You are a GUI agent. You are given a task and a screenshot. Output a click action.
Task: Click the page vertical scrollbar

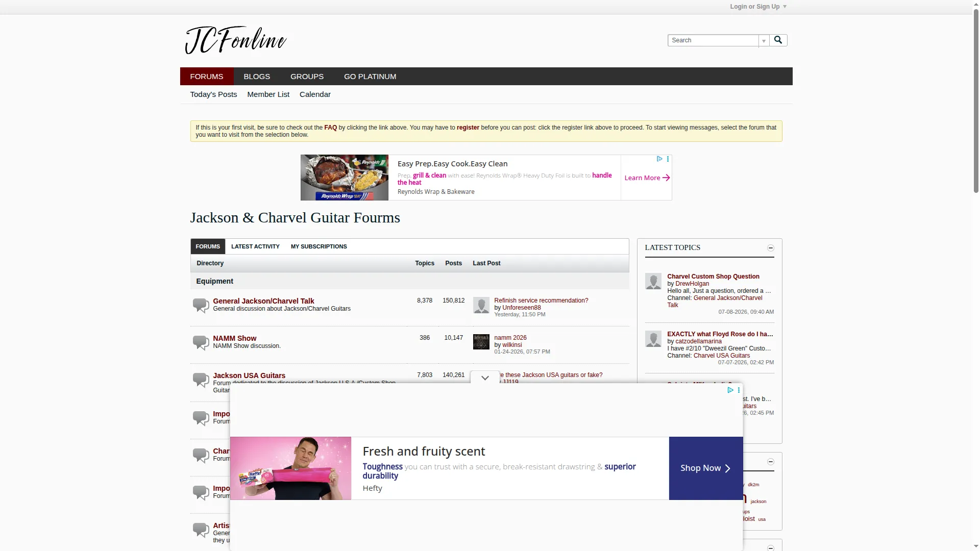(x=976, y=102)
